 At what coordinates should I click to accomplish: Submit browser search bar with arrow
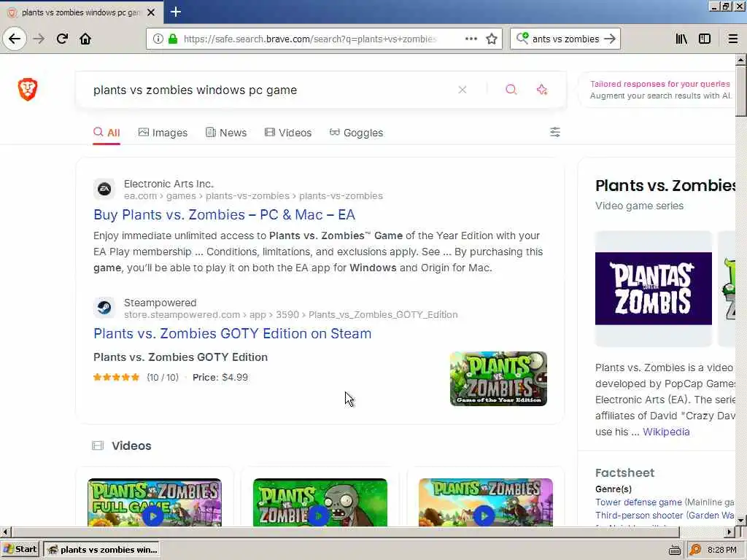pyautogui.click(x=610, y=39)
